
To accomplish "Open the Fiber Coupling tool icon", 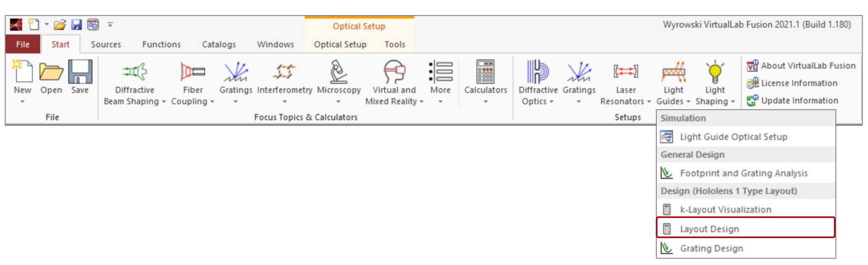I will [193, 72].
